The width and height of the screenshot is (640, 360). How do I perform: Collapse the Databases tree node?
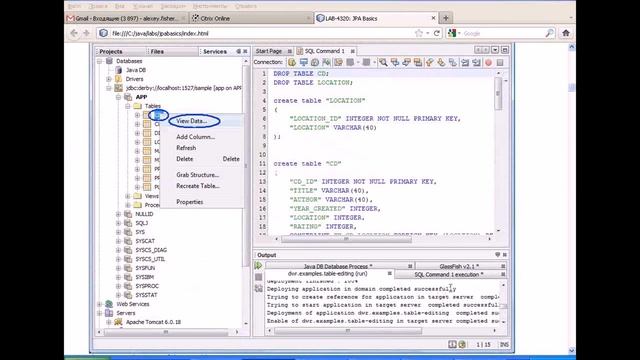click(100, 61)
